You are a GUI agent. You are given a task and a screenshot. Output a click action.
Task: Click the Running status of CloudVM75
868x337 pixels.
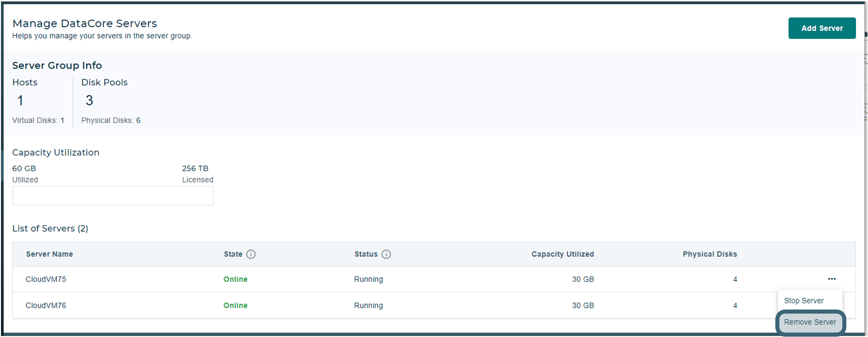(x=368, y=279)
